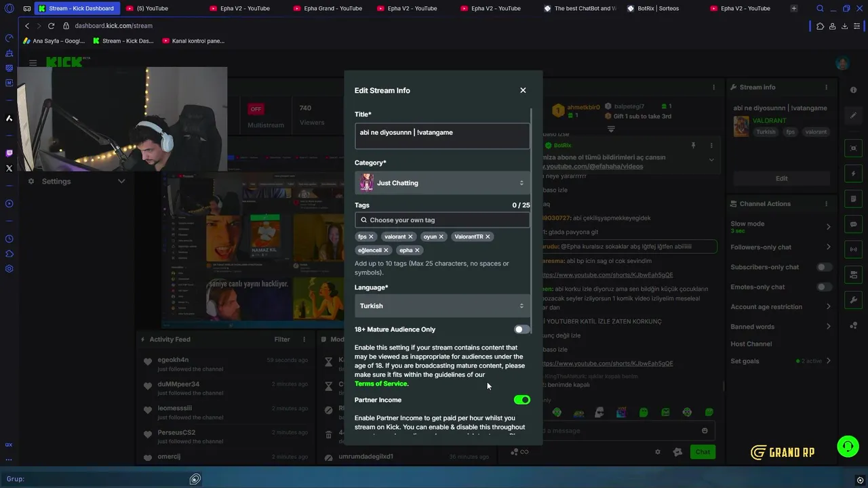Close the Edit Stream Info dialog
The width and height of the screenshot is (868, 488).
coord(523,90)
